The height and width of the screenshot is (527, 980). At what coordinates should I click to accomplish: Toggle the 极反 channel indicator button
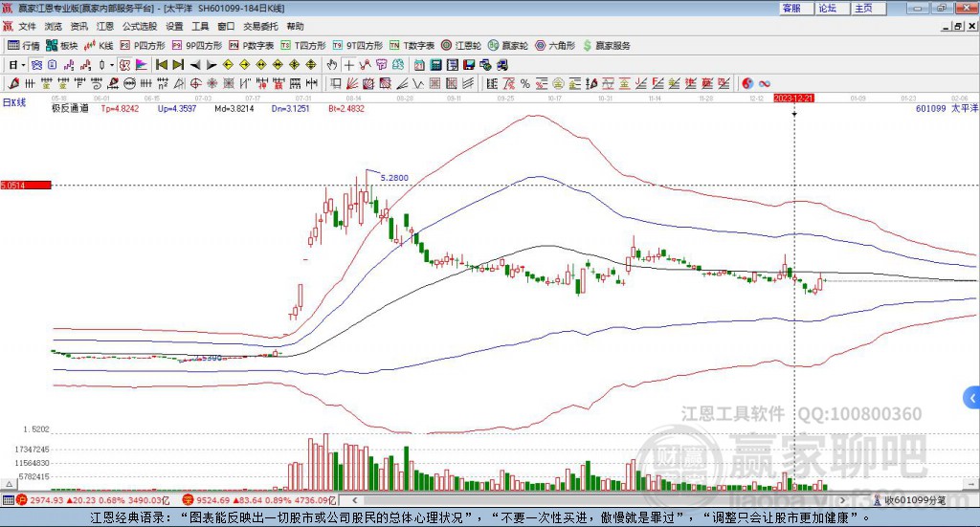tap(125, 65)
